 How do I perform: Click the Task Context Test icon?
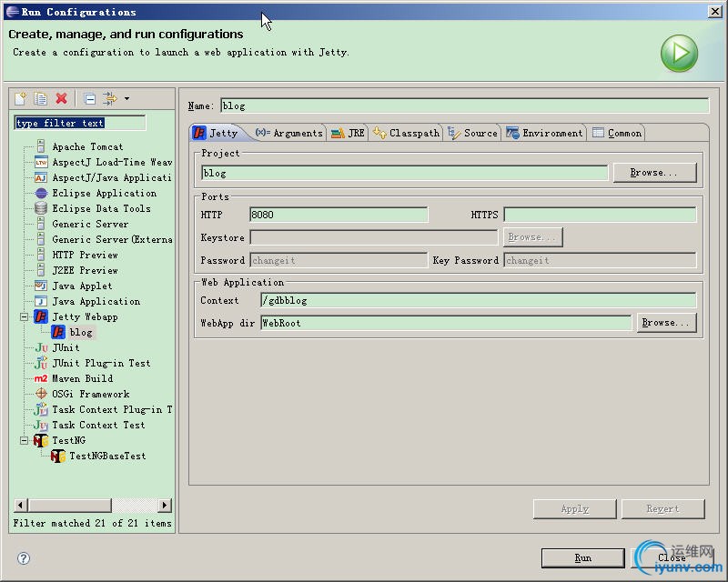(x=41, y=425)
